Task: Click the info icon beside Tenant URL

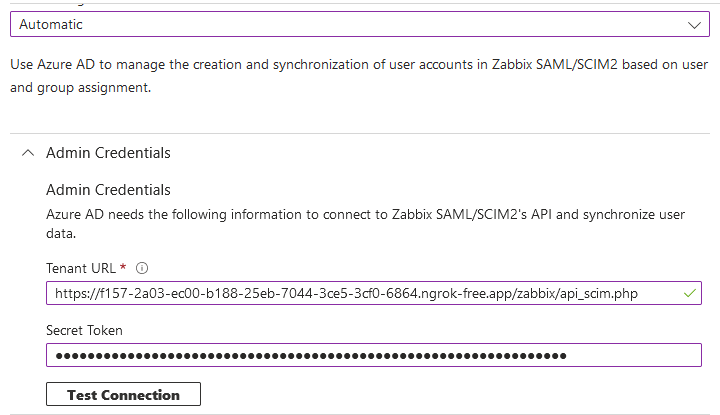Action: [x=142, y=268]
